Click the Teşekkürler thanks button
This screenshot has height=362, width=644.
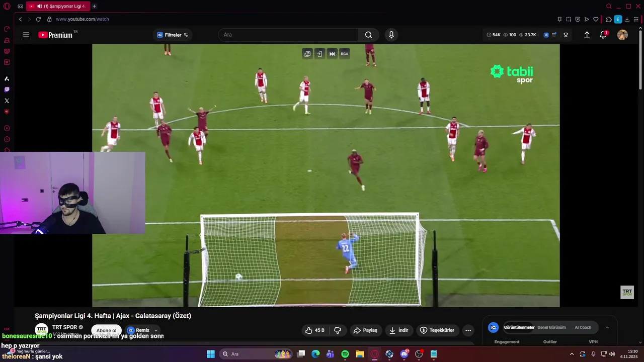437,330
